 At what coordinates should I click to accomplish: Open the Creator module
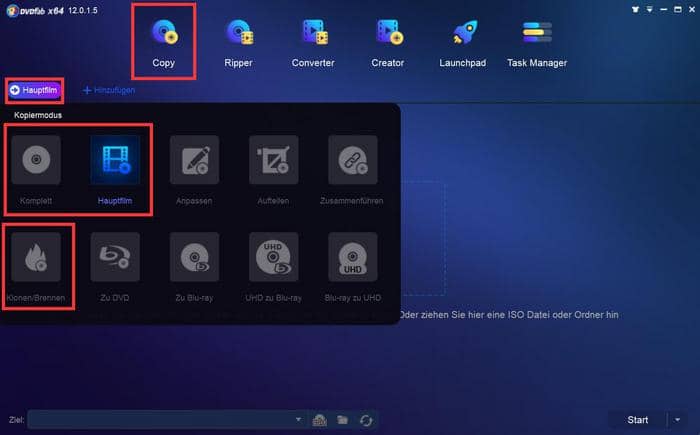(x=388, y=43)
